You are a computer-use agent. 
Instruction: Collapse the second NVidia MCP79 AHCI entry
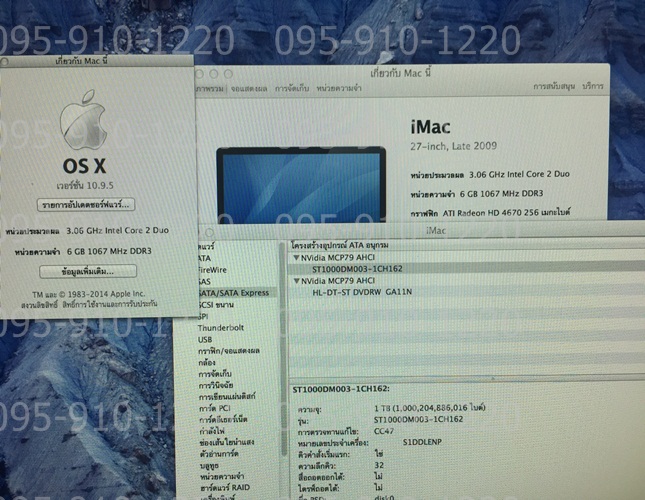[x=296, y=281]
